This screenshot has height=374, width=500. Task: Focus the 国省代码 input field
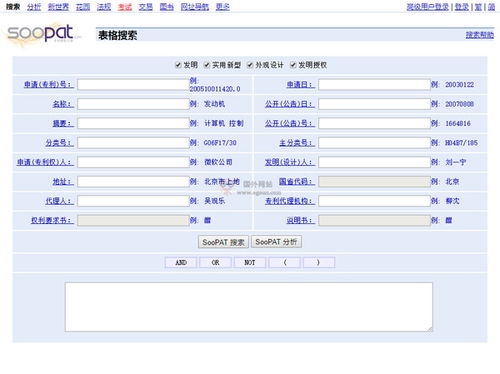click(x=374, y=181)
